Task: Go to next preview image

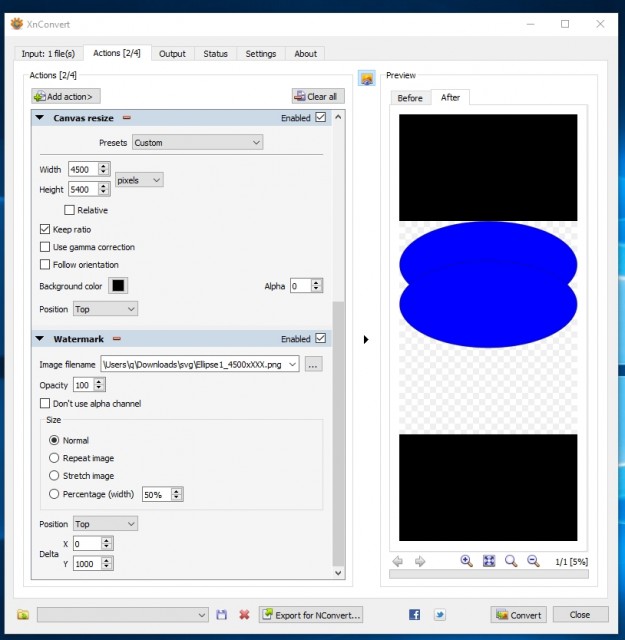Action: [x=420, y=562]
